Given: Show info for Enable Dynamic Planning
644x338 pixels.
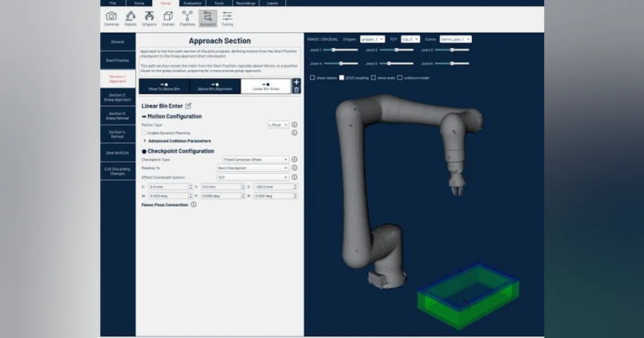Looking at the screenshot, I should tap(295, 133).
